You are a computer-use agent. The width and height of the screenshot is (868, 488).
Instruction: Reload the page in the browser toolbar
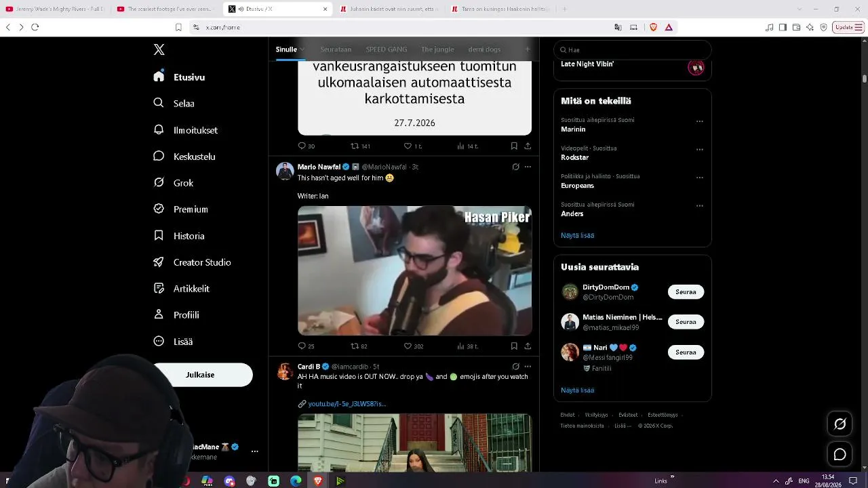coord(35,27)
